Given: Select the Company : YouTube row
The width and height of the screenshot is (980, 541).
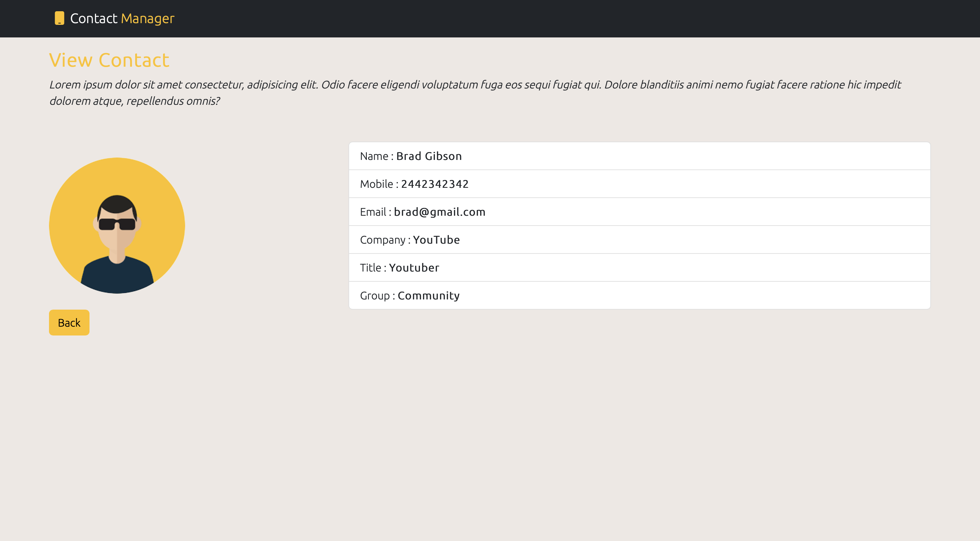Looking at the screenshot, I should click(639, 240).
